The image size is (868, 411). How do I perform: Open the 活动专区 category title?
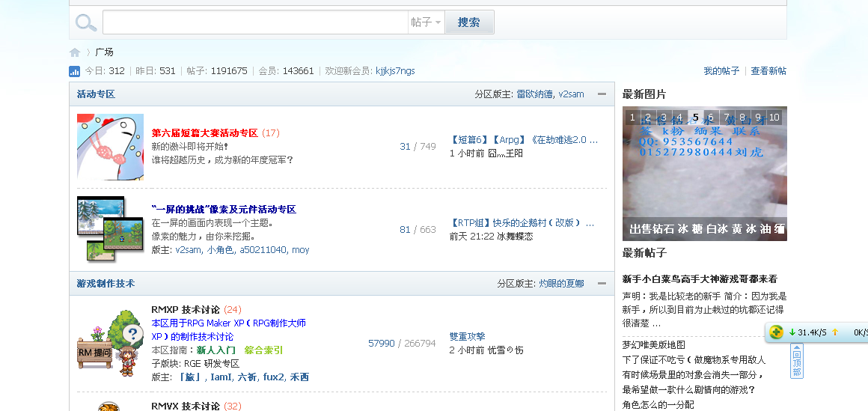[x=96, y=94]
